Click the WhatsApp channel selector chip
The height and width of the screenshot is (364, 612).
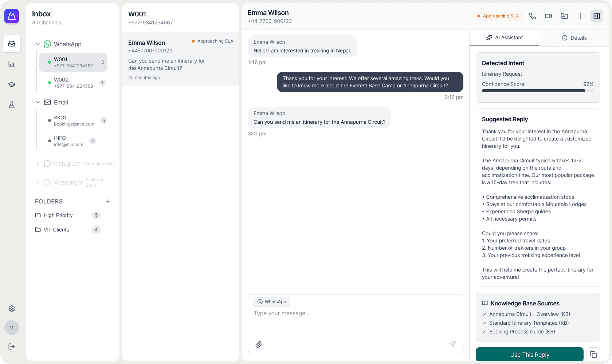tap(272, 302)
